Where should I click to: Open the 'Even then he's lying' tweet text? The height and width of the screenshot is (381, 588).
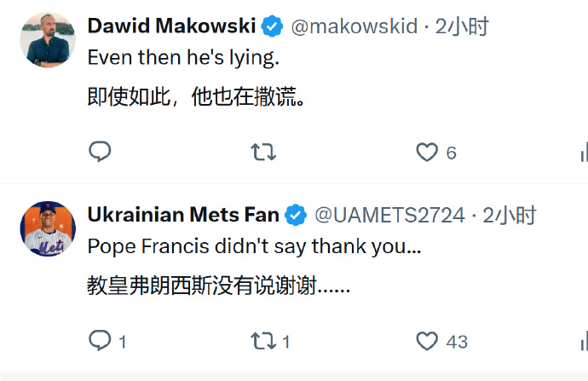183,60
